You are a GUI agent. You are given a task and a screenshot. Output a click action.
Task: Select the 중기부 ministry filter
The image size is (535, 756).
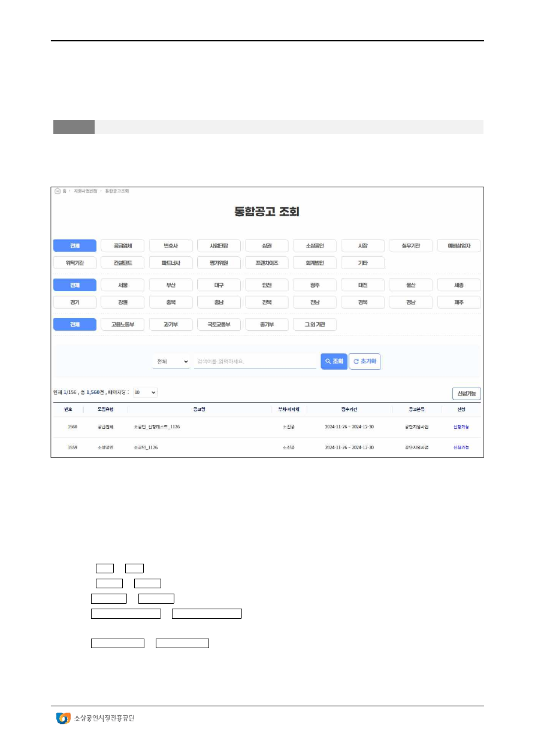click(x=267, y=325)
